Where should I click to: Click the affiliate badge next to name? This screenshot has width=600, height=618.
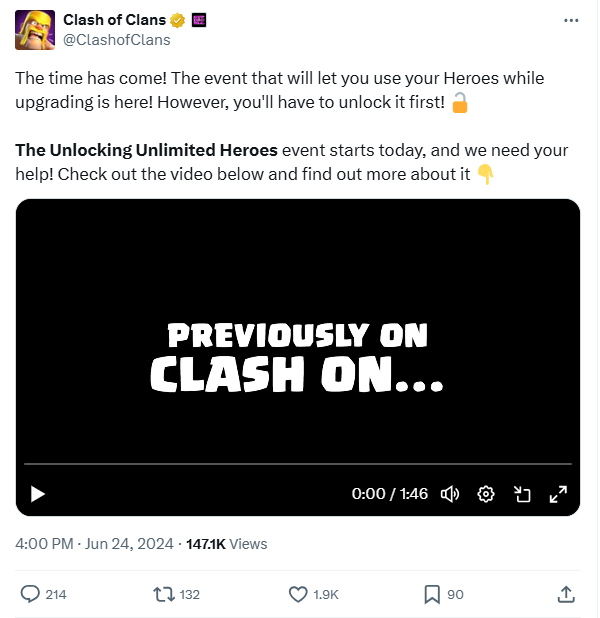coord(197,20)
